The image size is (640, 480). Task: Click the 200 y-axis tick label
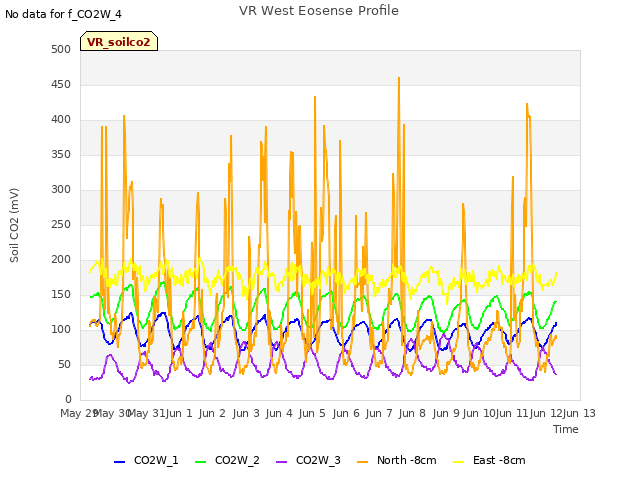pyautogui.click(x=61, y=260)
